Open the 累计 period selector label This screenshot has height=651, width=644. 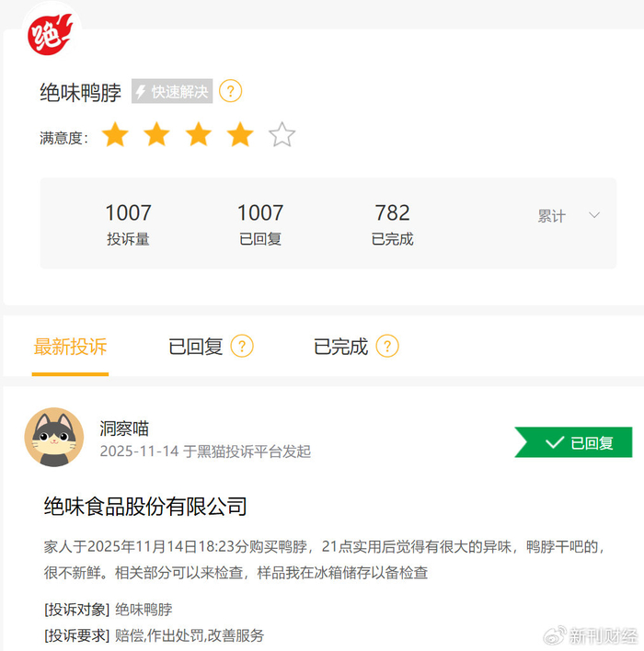coord(551,216)
